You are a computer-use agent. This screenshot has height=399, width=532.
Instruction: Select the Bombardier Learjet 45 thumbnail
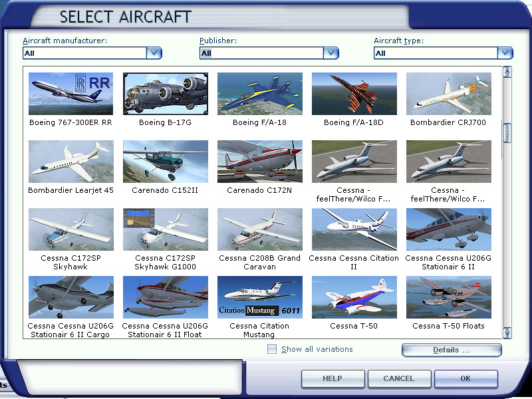(70, 162)
